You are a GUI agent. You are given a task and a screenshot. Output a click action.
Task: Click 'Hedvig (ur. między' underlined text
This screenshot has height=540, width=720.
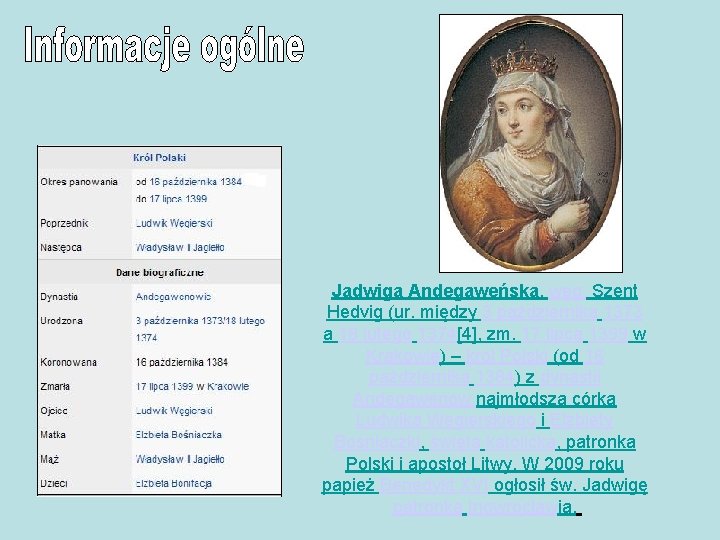point(402,313)
